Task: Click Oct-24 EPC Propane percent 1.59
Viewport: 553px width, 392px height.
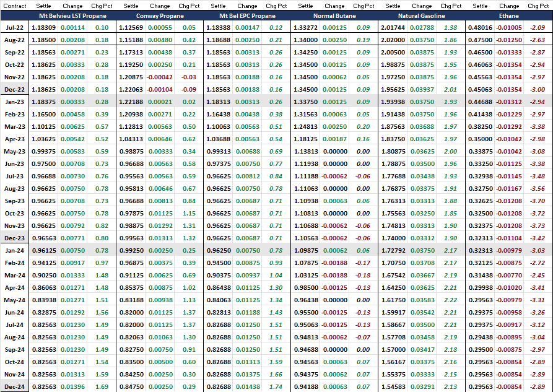Action: pos(276,362)
